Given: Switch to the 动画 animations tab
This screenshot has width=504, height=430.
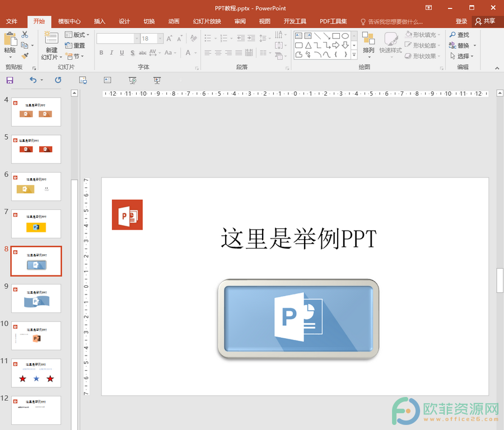Looking at the screenshot, I should coord(174,21).
